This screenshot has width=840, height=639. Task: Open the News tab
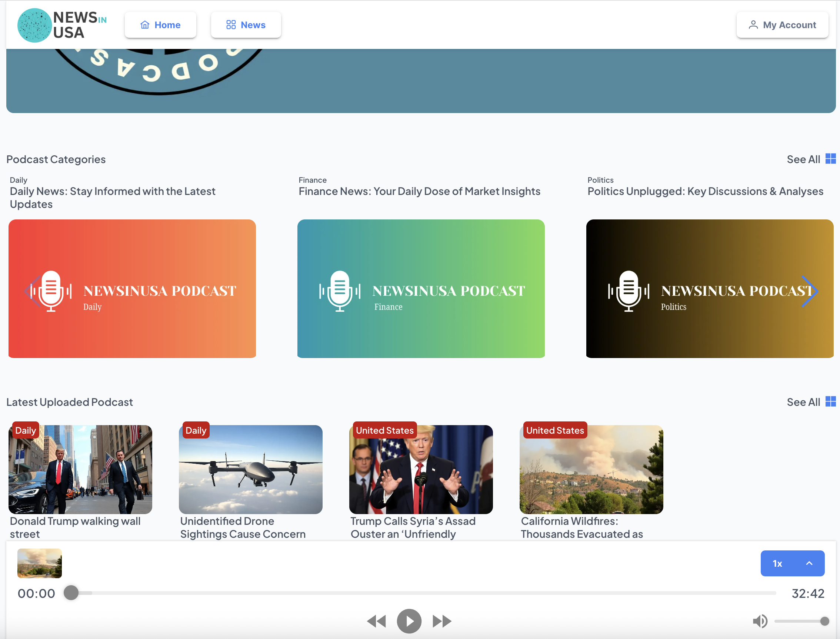pos(246,25)
